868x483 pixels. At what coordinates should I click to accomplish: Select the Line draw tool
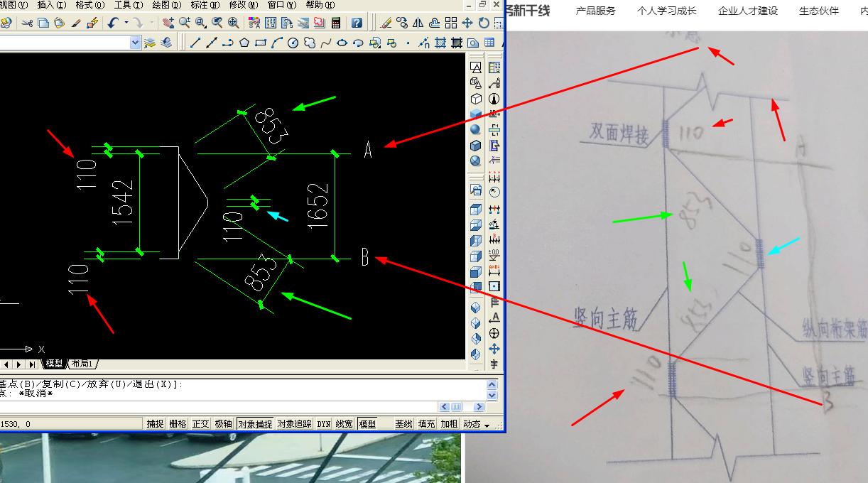tap(195, 43)
